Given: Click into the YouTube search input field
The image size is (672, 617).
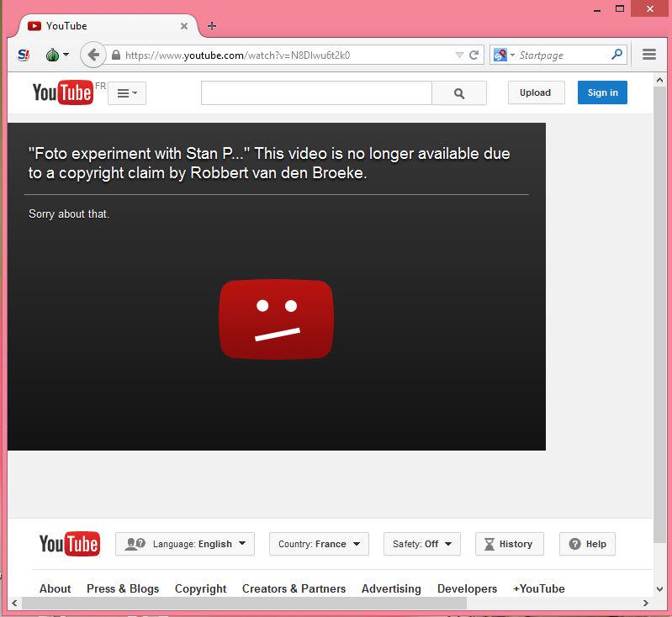Looking at the screenshot, I should point(316,93).
